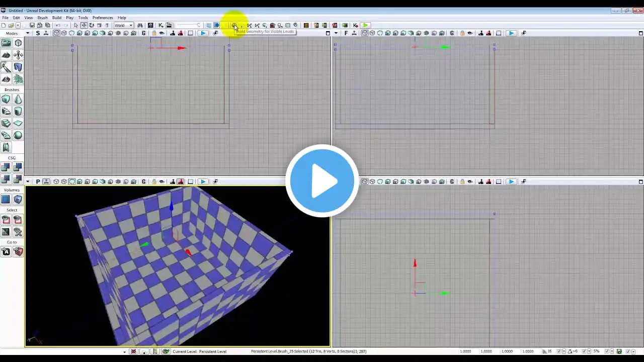
Task: Select the Translation widget mode
Action: (84, 26)
